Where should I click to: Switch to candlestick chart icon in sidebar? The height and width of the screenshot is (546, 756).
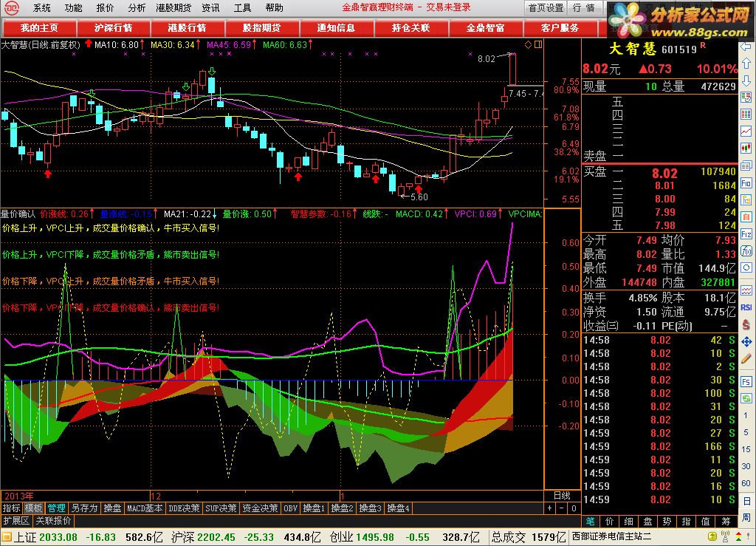(746, 148)
